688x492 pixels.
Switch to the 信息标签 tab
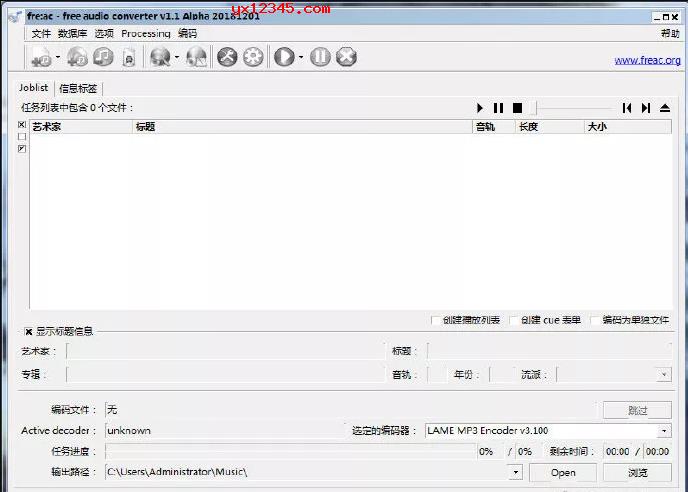pos(78,88)
